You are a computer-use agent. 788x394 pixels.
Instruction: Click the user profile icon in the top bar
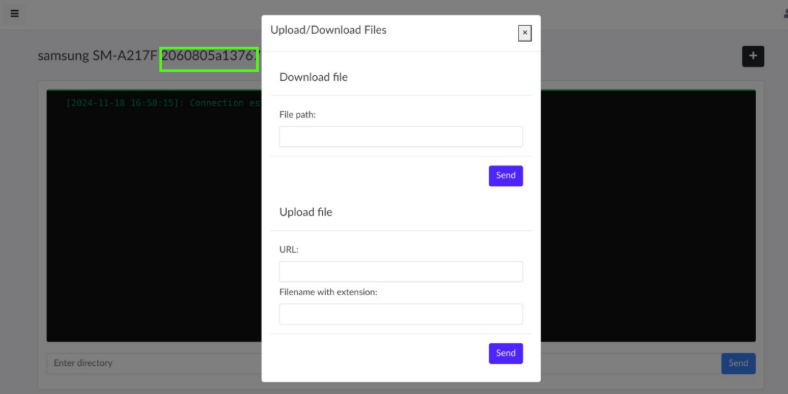click(785, 14)
